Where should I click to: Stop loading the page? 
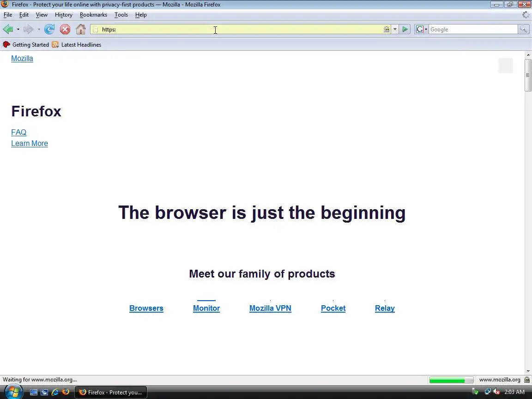(65, 30)
